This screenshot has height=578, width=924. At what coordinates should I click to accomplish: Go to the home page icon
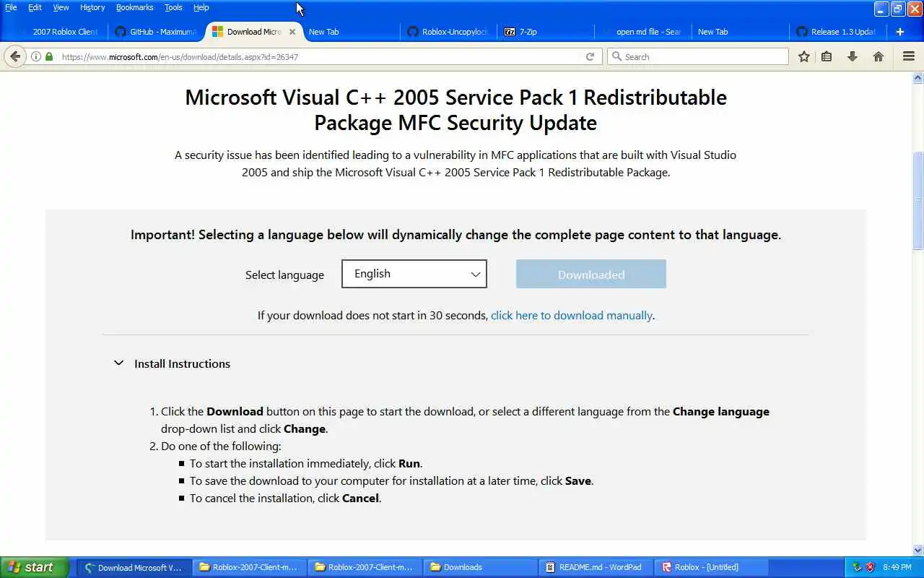[x=879, y=56]
